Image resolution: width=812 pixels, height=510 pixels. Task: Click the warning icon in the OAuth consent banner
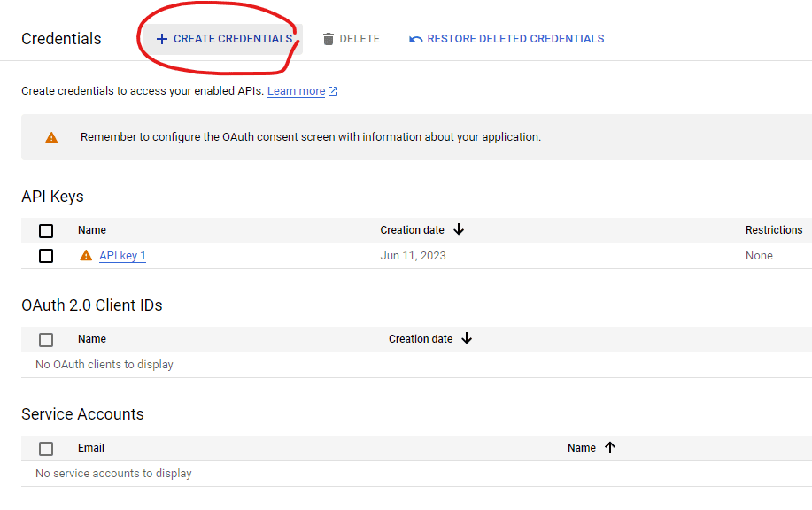50,136
